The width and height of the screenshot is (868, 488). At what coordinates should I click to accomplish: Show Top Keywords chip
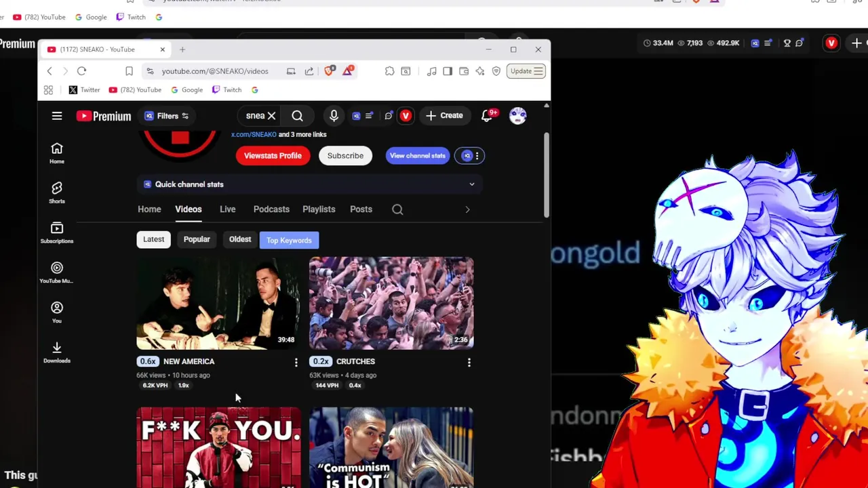289,240
